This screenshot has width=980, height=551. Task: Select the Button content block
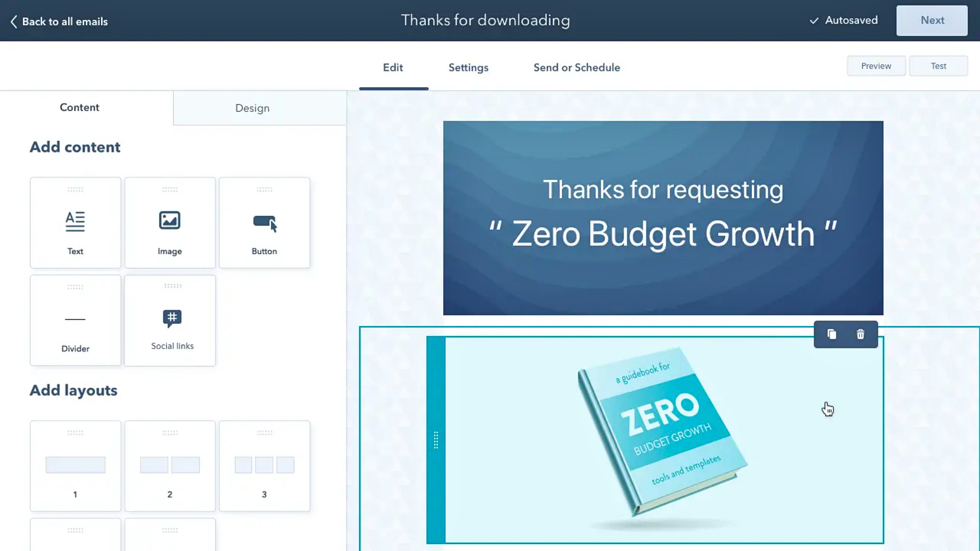tap(264, 222)
